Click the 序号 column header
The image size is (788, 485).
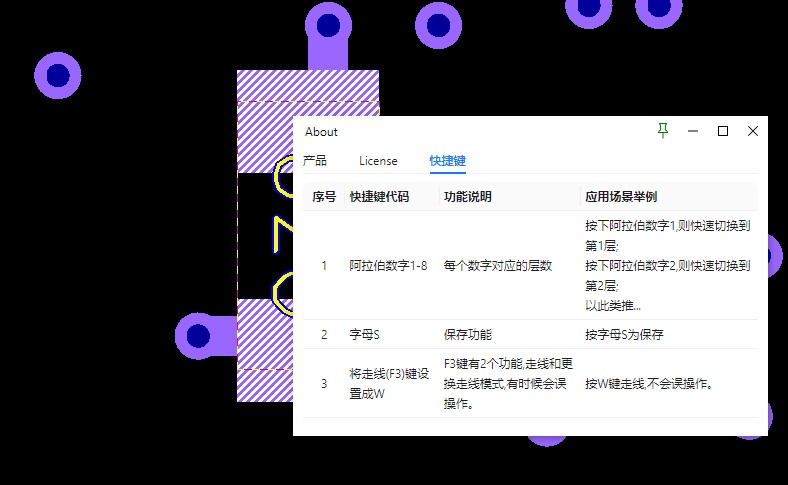click(324, 197)
